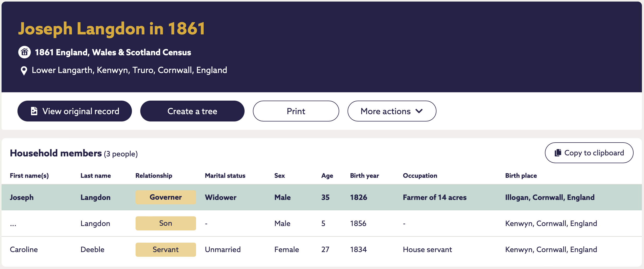Select the Son relationship badge
Image resolution: width=644 pixels, height=269 pixels.
coord(166,223)
